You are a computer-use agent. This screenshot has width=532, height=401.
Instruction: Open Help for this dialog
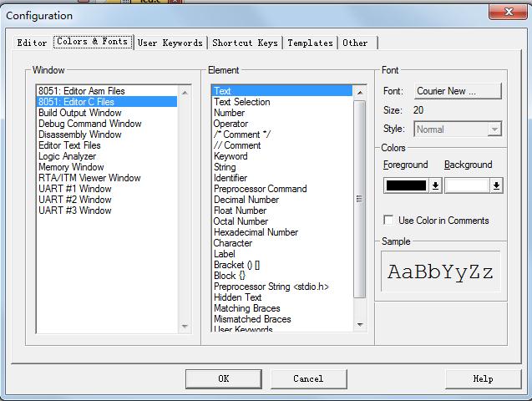[x=483, y=378]
